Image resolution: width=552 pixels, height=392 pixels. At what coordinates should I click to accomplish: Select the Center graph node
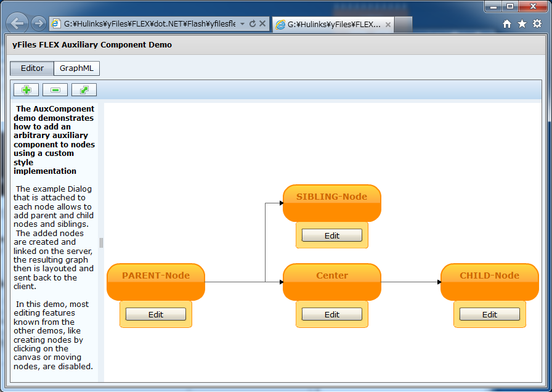332,282
